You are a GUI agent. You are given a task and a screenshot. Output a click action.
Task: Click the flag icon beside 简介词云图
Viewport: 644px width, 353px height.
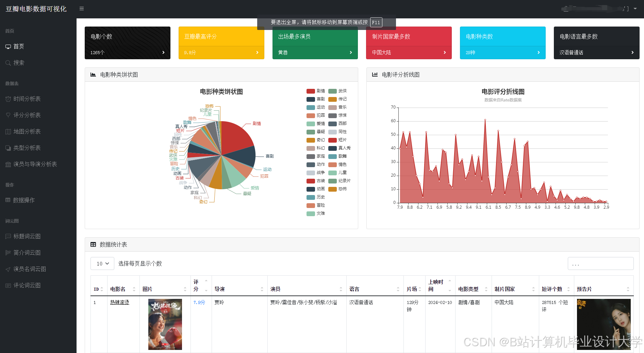tap(8, 253)
